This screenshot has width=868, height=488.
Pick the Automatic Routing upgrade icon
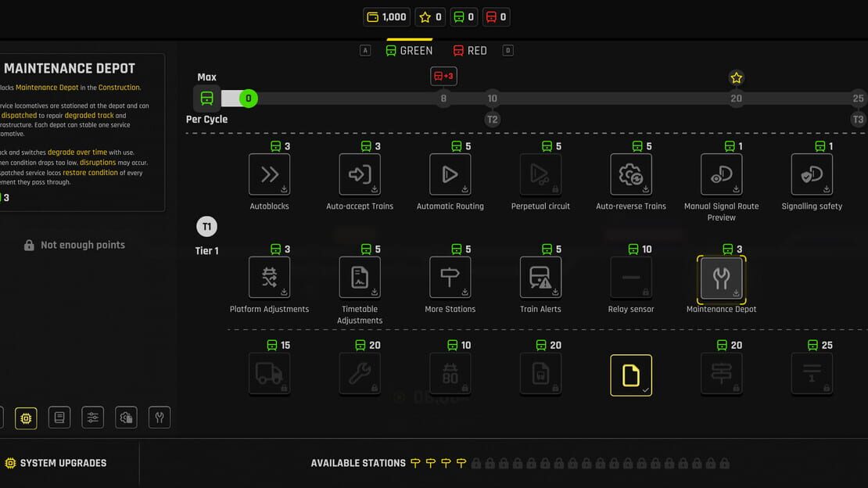(x=450, y=174)
